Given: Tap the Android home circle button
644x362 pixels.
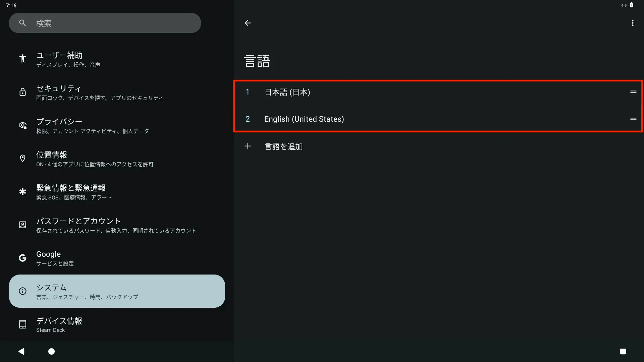Looking at the screenshot, I should click(x=51, y=351).
